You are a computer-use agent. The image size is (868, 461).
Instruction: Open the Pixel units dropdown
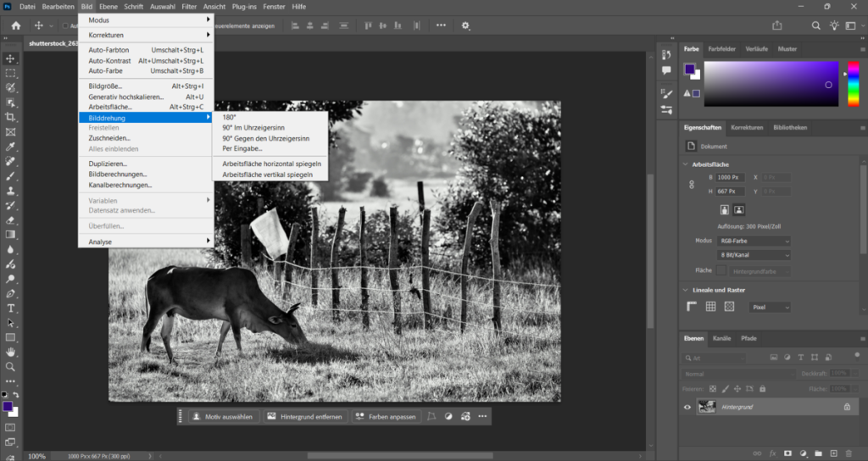(x=770, y=307)
